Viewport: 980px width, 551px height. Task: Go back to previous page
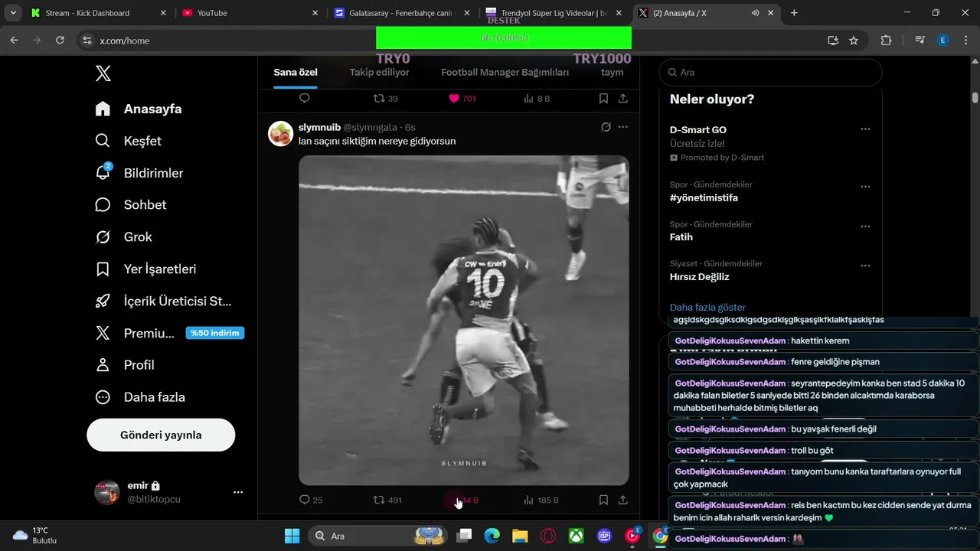tap(14, 41)
